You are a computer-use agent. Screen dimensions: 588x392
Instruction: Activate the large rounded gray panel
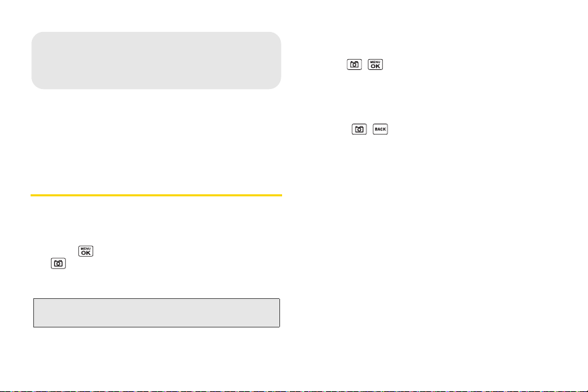click(156, 60)
